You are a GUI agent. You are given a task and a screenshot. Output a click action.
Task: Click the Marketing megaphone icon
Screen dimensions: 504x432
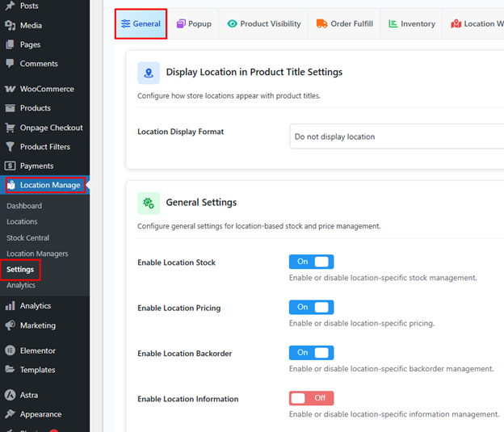coord(10,325)
